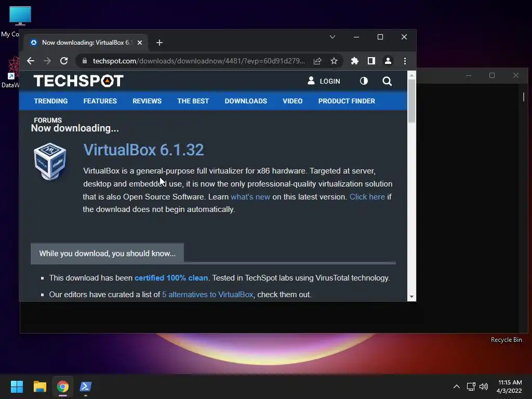The width and height of the screenshot is (532, 399).
Task: Open the VIDEO section
Action: [x=292, y=101]
